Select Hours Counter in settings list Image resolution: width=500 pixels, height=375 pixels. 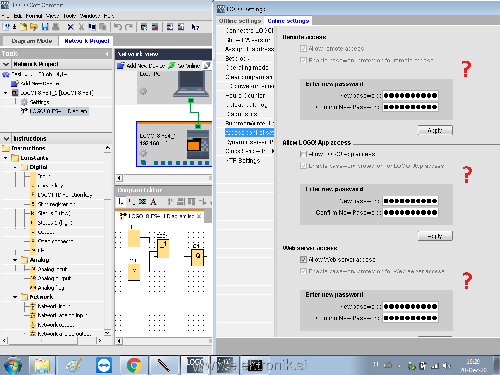(x=246, y=96)
